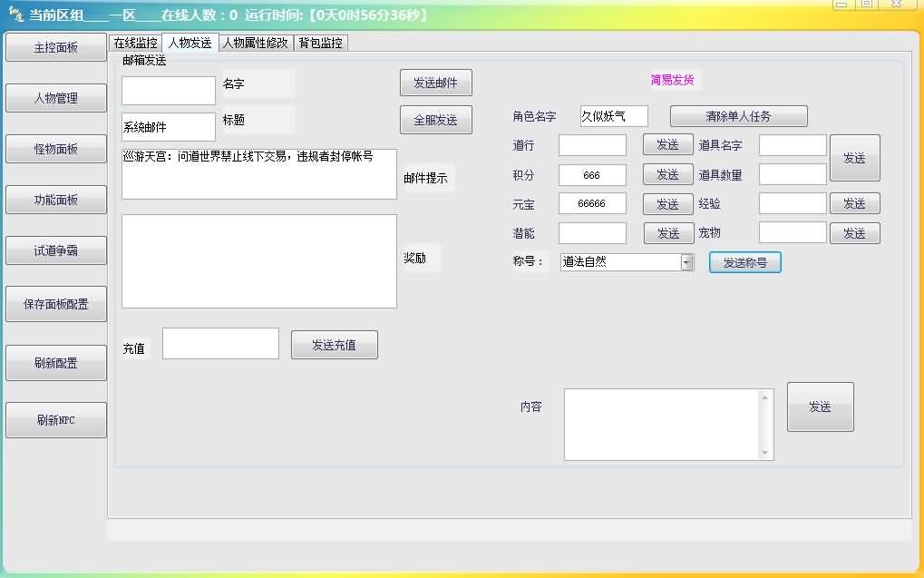Click the 元宝 amount input field
The height and width of the screenshot is (578, 924).
(x=592, y=203)
